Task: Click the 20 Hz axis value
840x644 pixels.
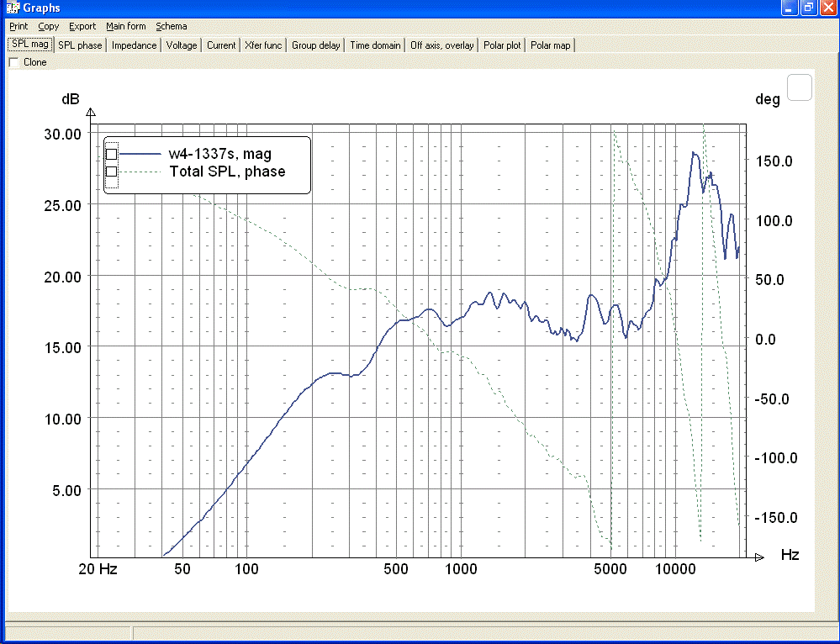Action: (x=98, y=569)
